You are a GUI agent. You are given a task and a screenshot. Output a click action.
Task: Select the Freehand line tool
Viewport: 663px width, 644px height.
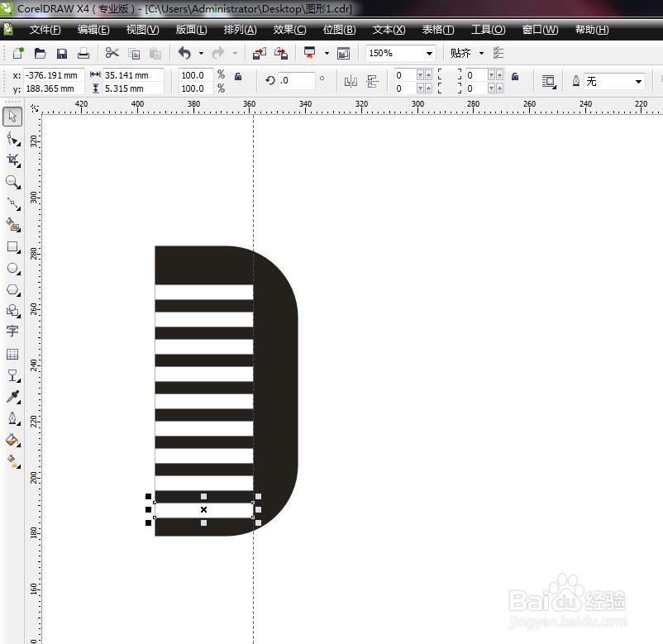[13, 203]
